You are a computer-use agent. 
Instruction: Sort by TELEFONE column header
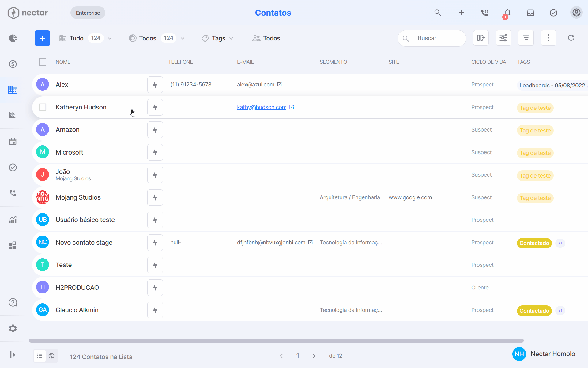tap(180, 62)
